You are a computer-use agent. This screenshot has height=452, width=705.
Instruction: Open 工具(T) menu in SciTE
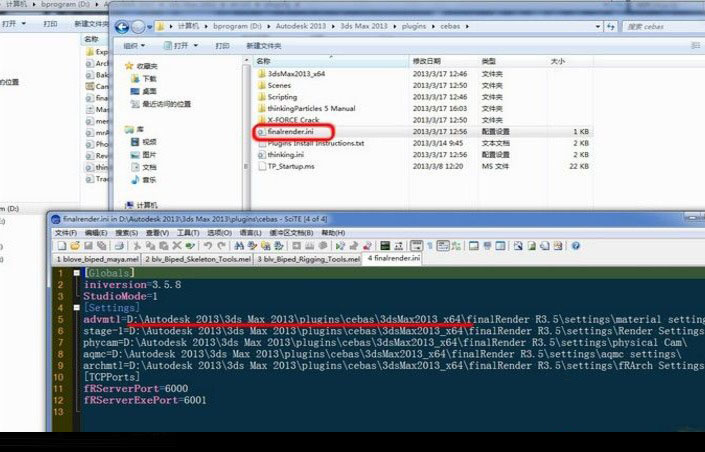pos(188,233)
